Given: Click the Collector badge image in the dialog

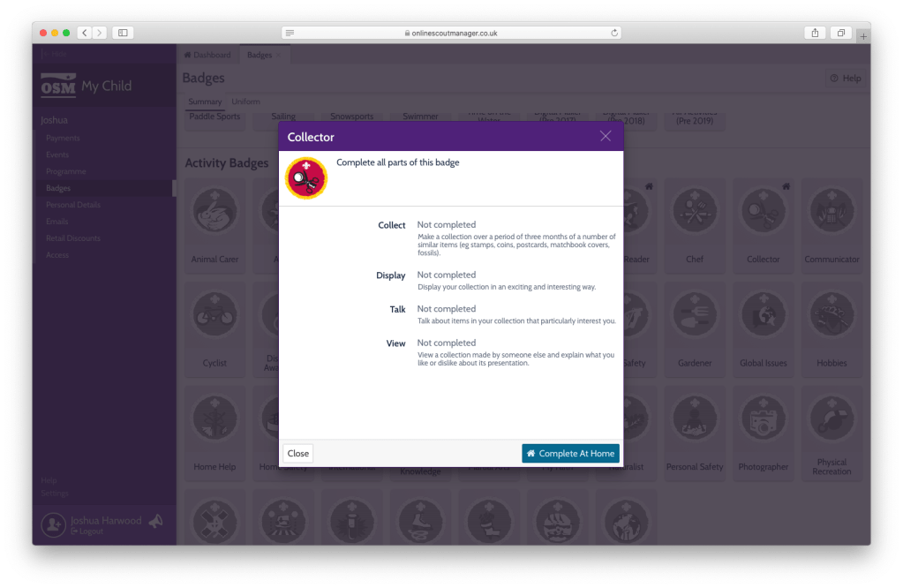Looking at the screenshot, I should (x=305, y=178).
